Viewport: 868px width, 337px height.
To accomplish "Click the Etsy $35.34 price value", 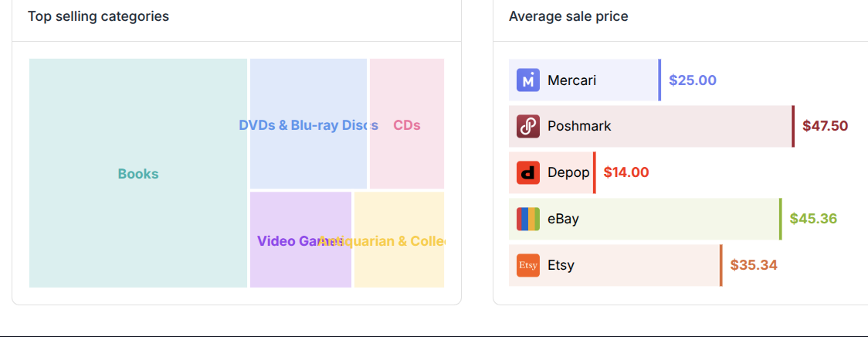I will coord(754,265).
